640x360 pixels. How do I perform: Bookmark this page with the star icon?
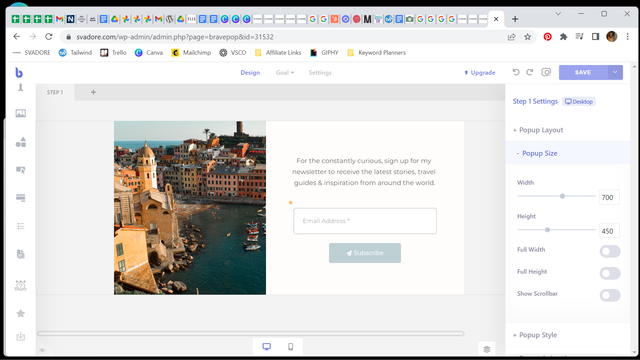[x=527, y=37]
